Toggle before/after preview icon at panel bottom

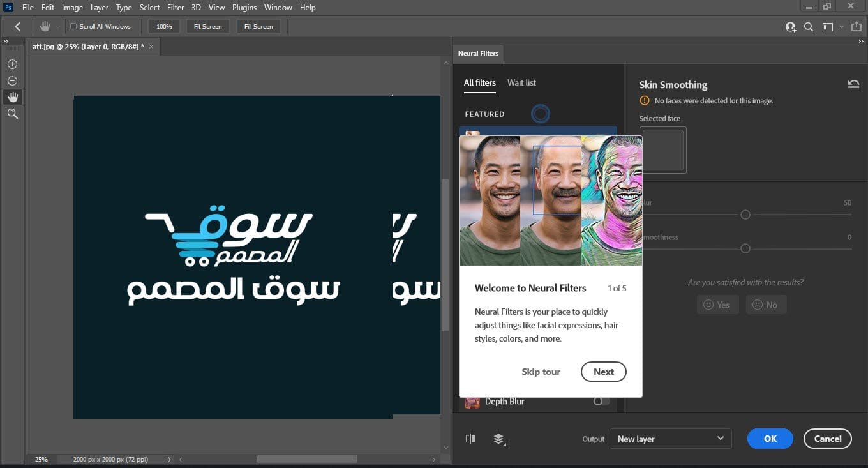pyautogui.click(x=470, y=439)
